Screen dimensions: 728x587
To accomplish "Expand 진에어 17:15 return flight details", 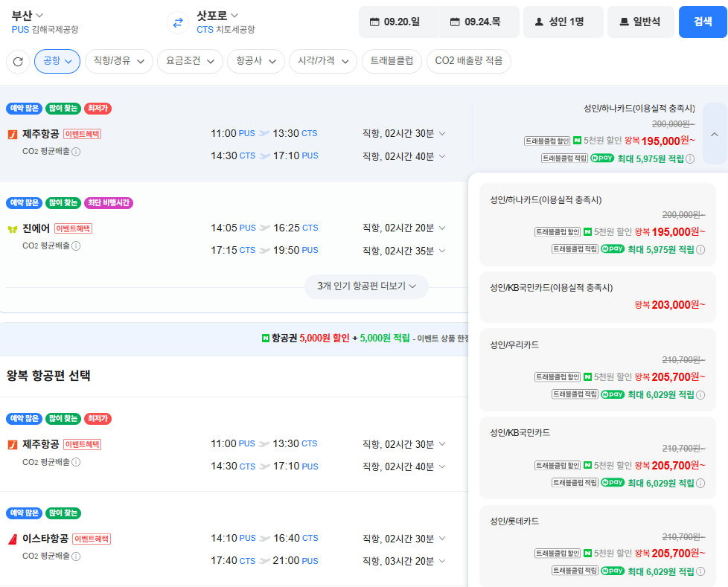I will (442, 251).
